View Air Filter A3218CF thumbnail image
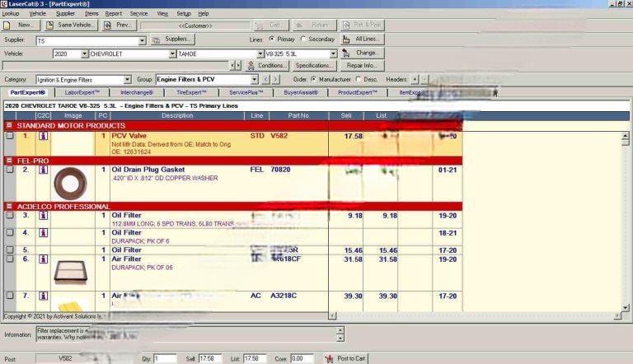 tap(71, 273)
